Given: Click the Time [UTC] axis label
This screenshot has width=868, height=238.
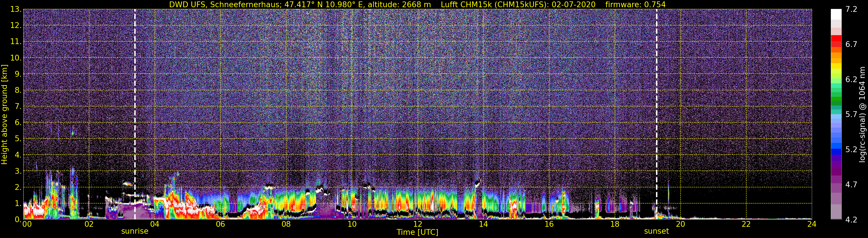Looking at the screenshot, I should click(x=417, y=232).
